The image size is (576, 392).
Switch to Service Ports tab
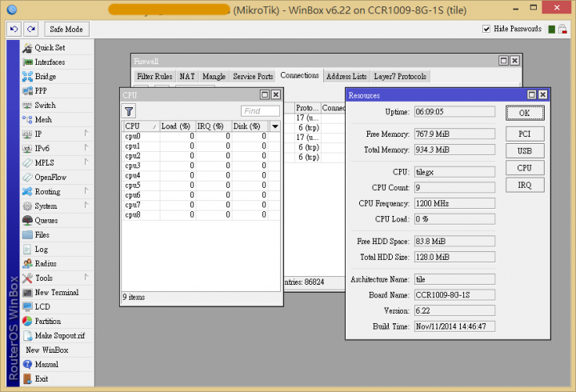tap(253, 77)
